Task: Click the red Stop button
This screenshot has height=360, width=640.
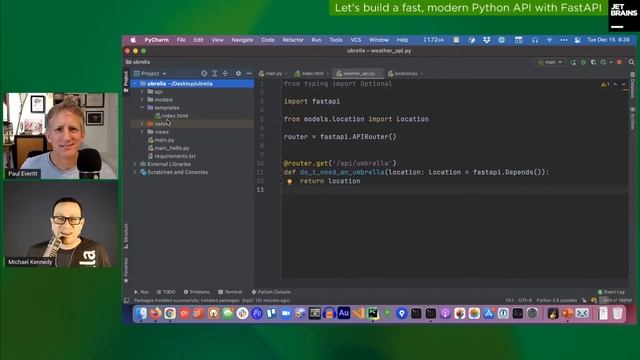Action: coord(619,62)
